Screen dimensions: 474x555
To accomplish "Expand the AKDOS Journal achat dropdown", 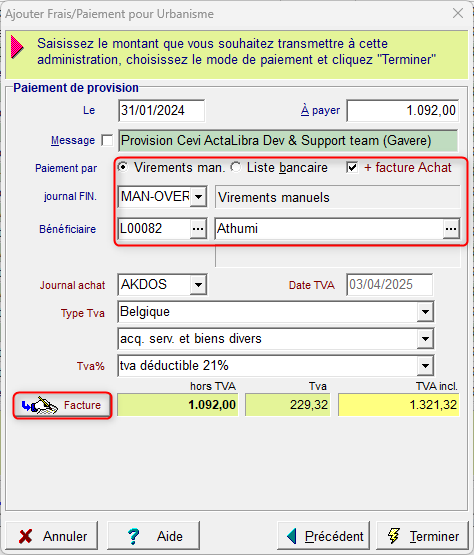I will [x=198, y=285].
